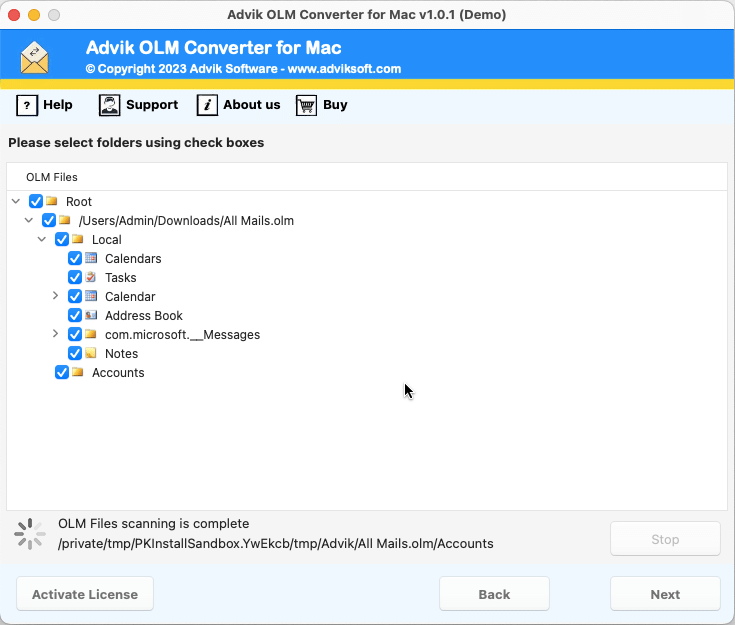Click the Calendar row's grid icon
Image resolution: width=735 pixels, height=625 pixels.
[91, 296]
